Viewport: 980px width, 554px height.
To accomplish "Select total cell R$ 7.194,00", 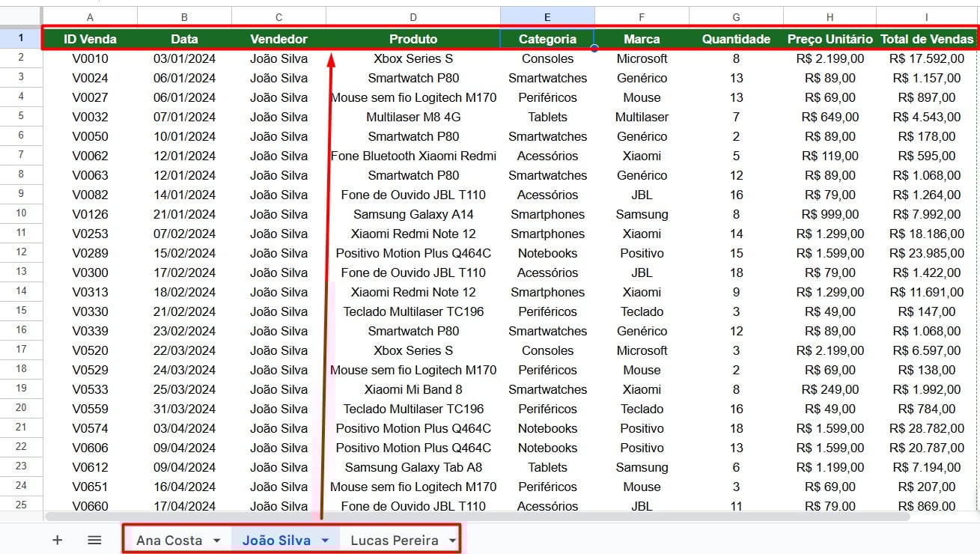I will point(927,467).
